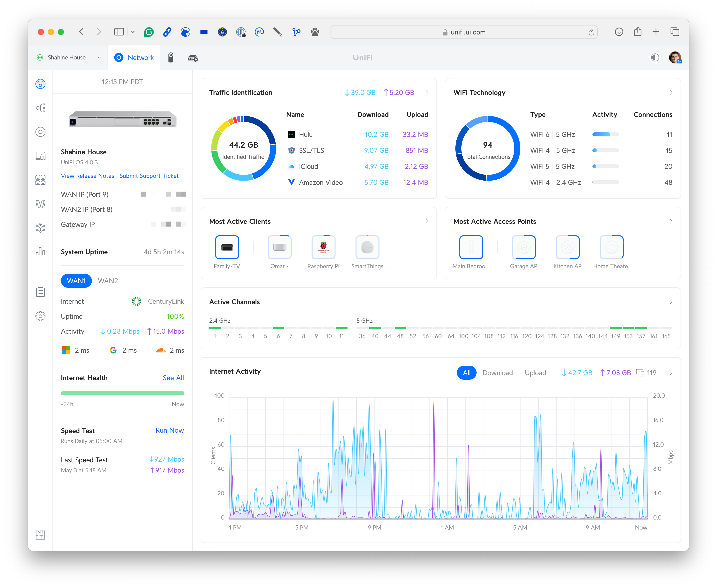Show only Download in Internet Activity

497,373
